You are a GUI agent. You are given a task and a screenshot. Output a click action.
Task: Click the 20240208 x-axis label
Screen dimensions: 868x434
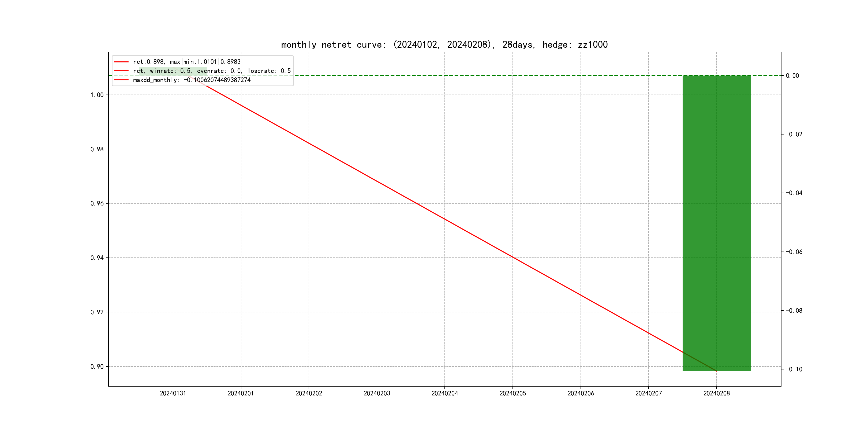coord(716,393)
